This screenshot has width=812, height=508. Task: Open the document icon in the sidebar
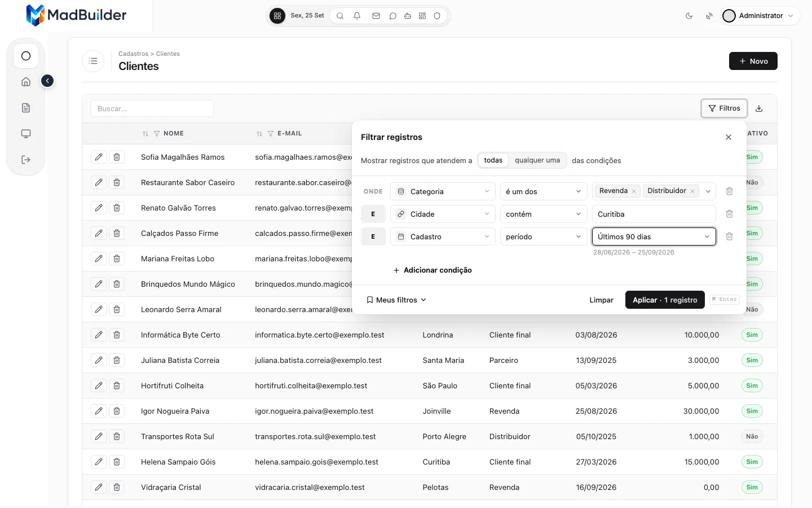[x=26, y=108]
